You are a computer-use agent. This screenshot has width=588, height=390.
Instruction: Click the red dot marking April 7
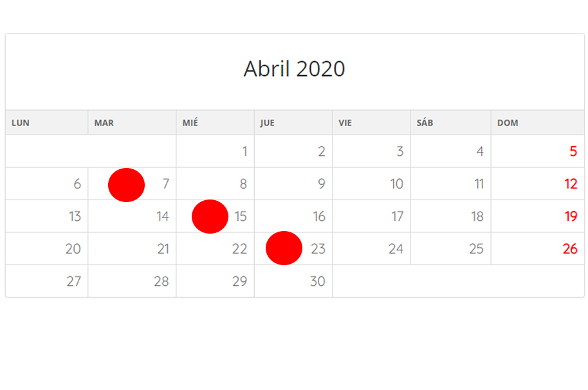click(126, 185)
